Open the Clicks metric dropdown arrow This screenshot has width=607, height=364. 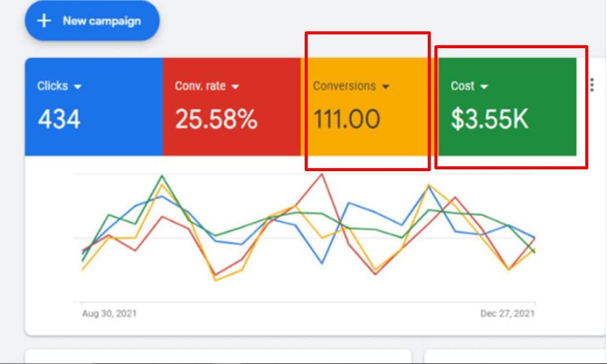[x=77, y=87]
